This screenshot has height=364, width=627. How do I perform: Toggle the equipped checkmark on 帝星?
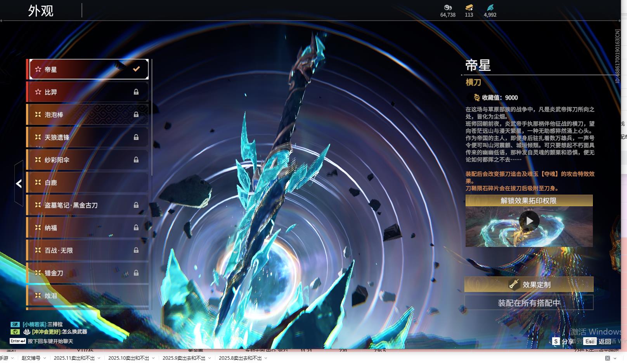136,69
